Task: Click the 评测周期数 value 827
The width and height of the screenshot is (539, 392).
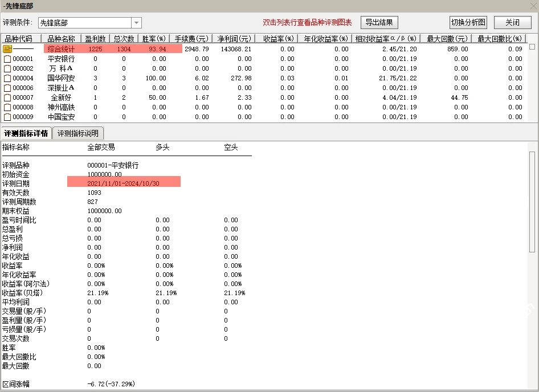Action: point(92,202)
